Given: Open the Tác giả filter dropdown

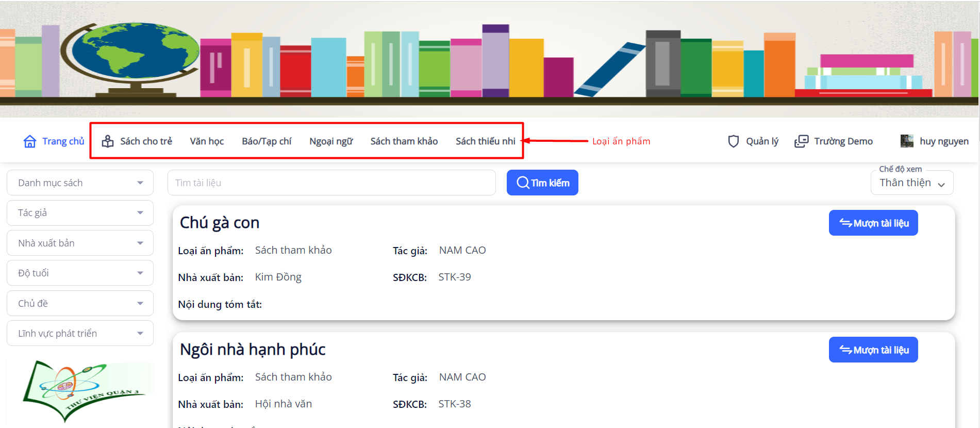Looking at the screenshot, I should coord(80,213).
